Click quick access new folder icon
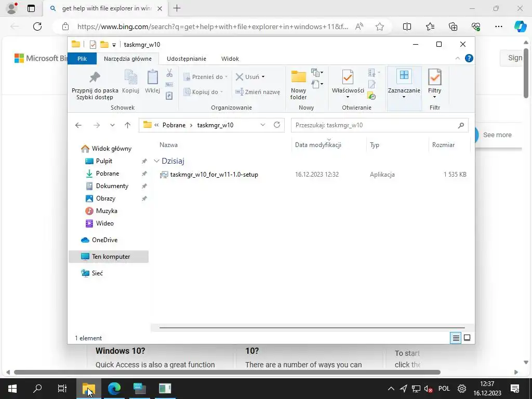Image resolution: width=532 pixels, height=399 pixels. point(104,45)
